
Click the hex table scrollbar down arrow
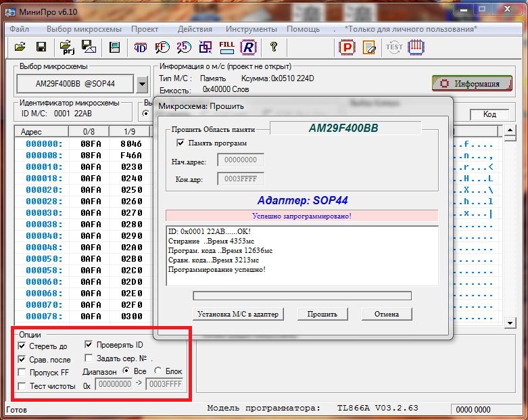[510, 324]
